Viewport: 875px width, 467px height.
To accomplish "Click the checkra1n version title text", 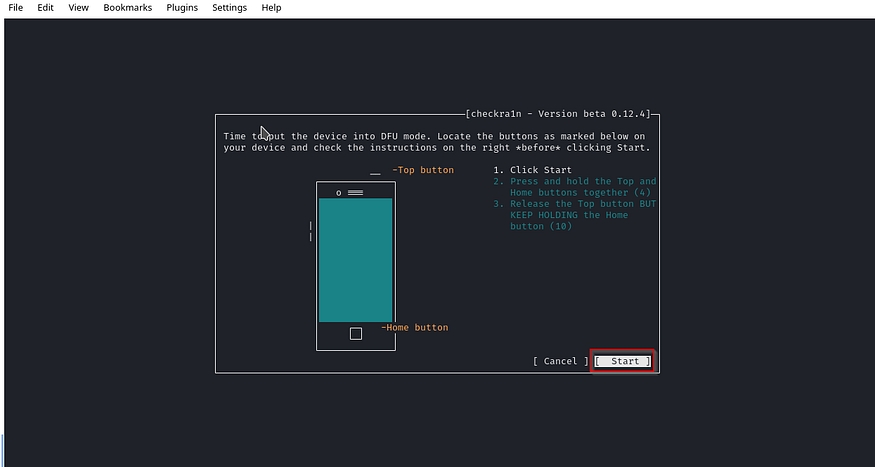I will [559, 114].
